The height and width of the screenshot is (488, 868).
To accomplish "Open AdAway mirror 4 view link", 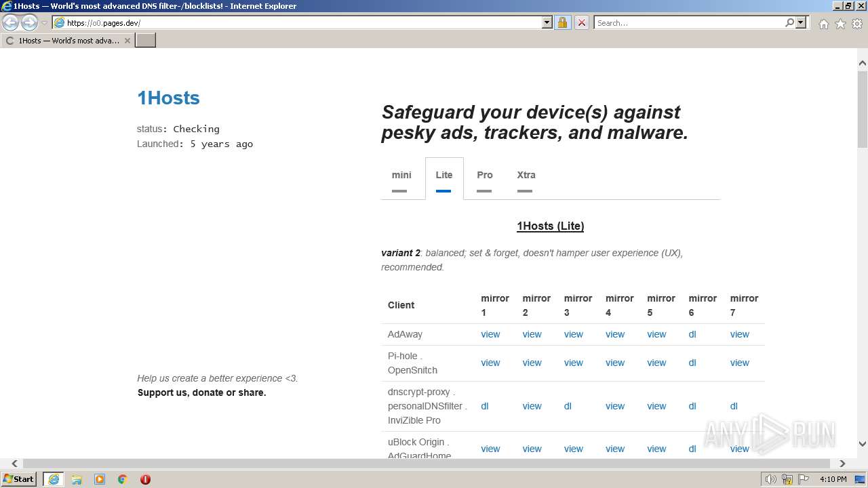I will [615, 334].
